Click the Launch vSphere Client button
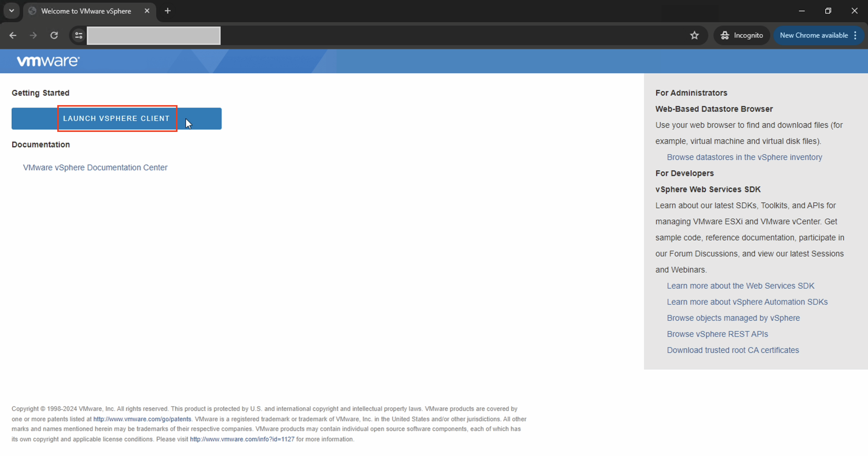The image size is (868, 456). point(117,119)
